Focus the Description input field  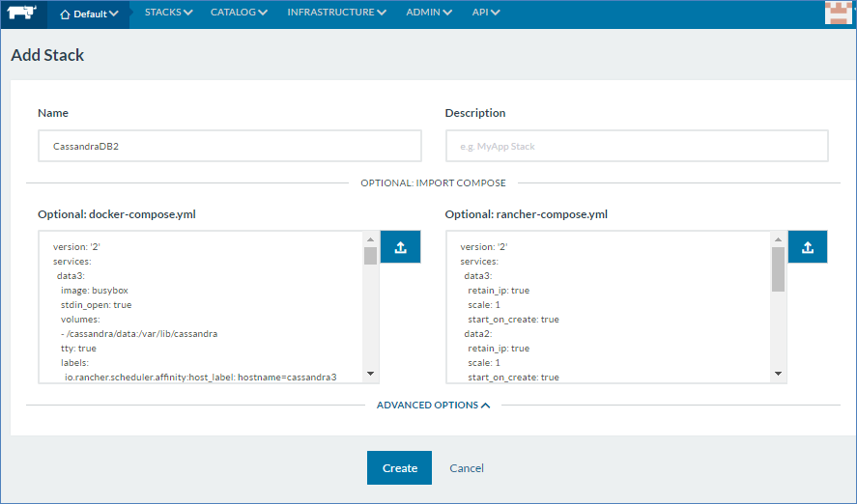(636, 146)
